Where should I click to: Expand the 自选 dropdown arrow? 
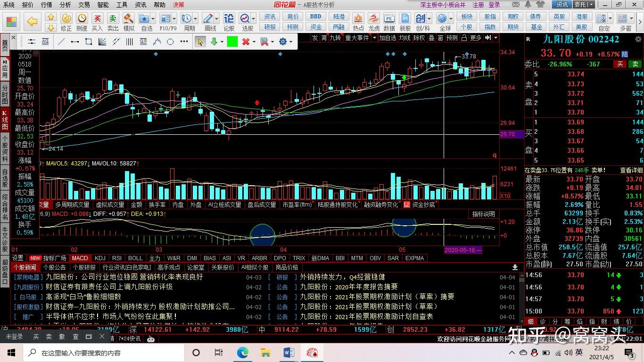point(154,18)
